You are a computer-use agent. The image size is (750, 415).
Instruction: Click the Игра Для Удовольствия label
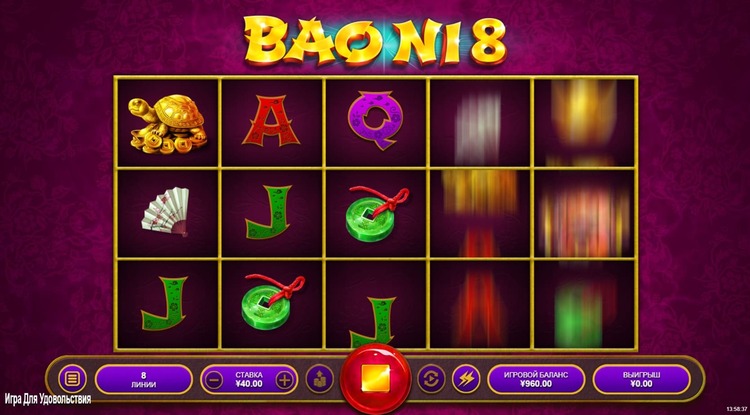click(x=48, y=399)
